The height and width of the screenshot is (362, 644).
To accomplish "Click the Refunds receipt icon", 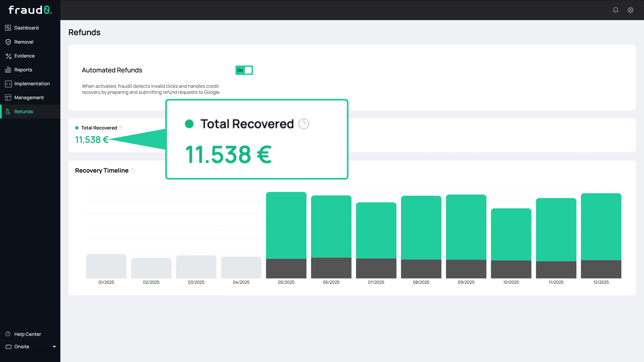I will coord(8,111).
